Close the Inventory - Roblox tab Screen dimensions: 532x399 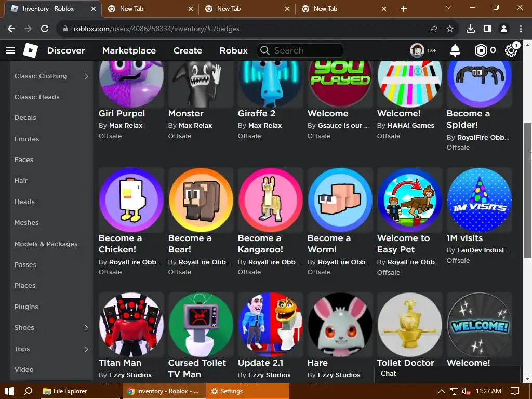tap(94, 9)
